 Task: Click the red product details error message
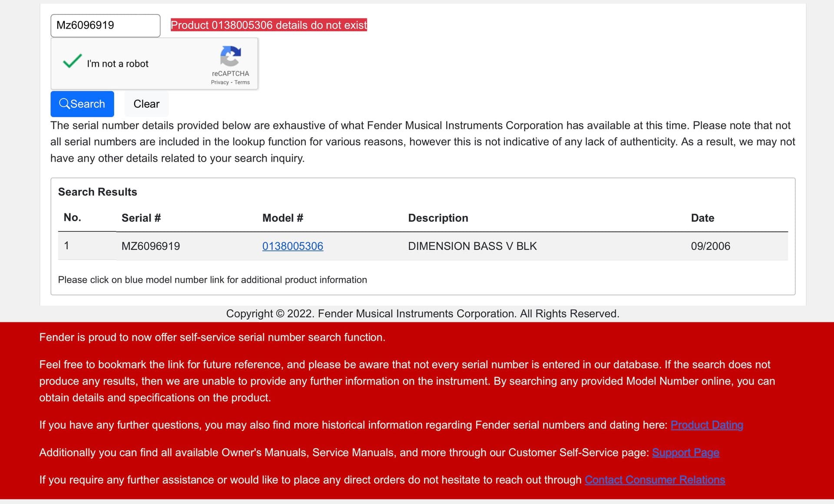pyautogui.click(x=268, y=25)
